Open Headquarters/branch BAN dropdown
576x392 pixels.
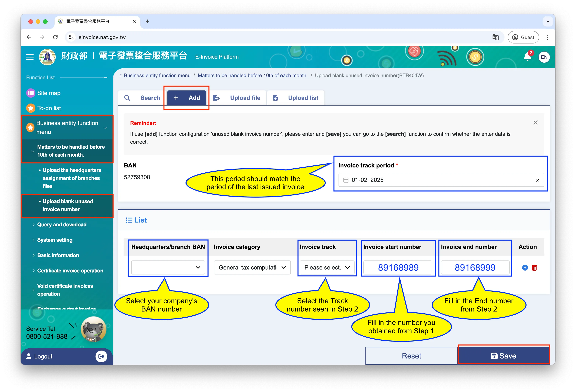[168, 267]
